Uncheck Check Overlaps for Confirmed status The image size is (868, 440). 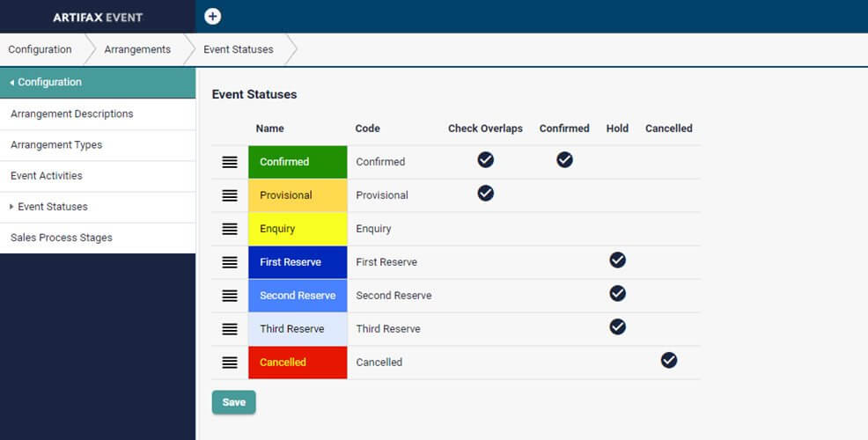(485, 160)
